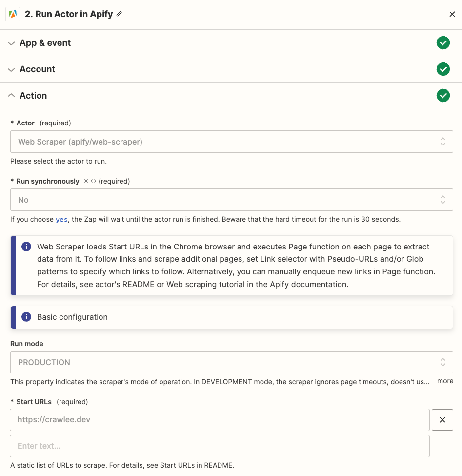Click the green checkmark next to App & event
The image size is (462, 476).
coord(443,43)
